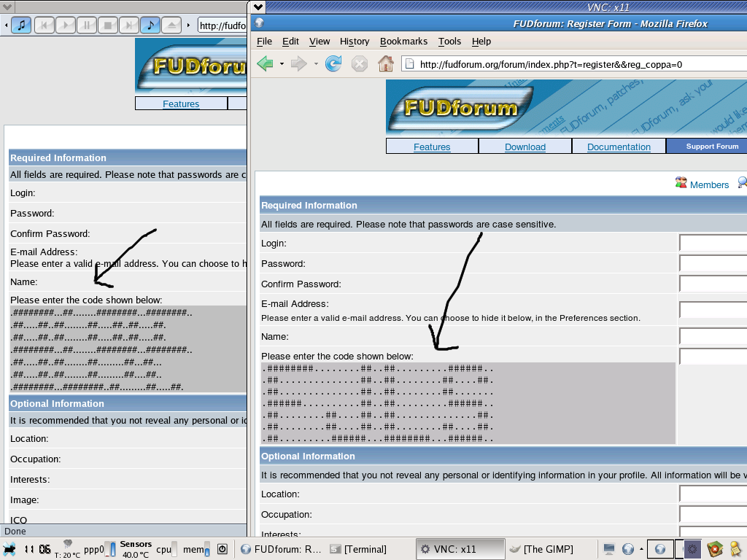Click the Stop button in left toolbar
This screenshot has height=560, width=747.
108,25
